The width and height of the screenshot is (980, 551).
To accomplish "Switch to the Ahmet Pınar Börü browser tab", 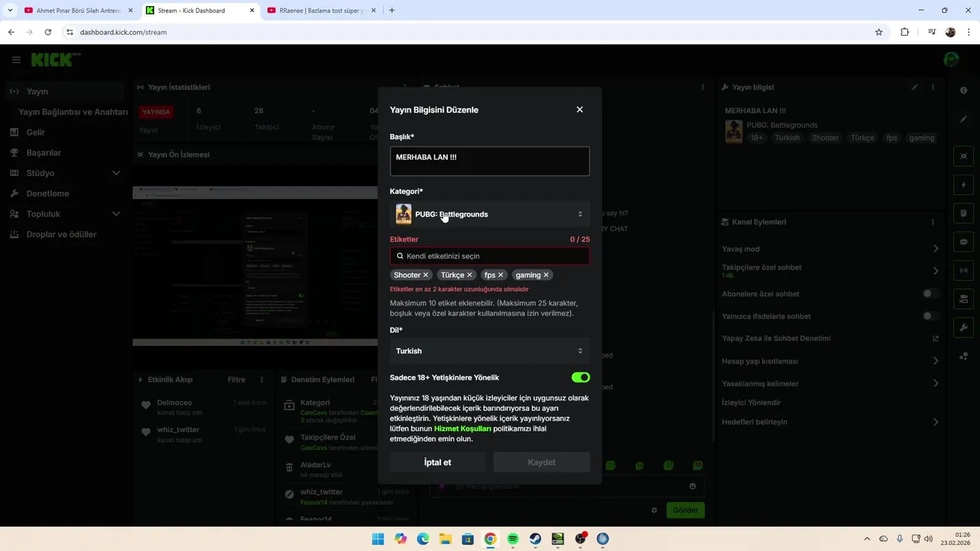I will pyautogui.click(x=78, y=11).
